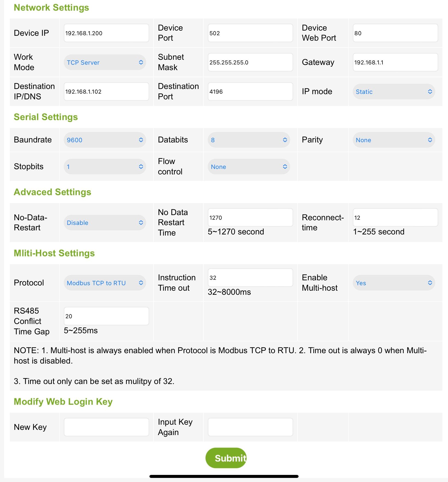This screenshot has height=482, width=448.
Task: Focus the Input Key Again field
Action: click(x=250, y=427)
